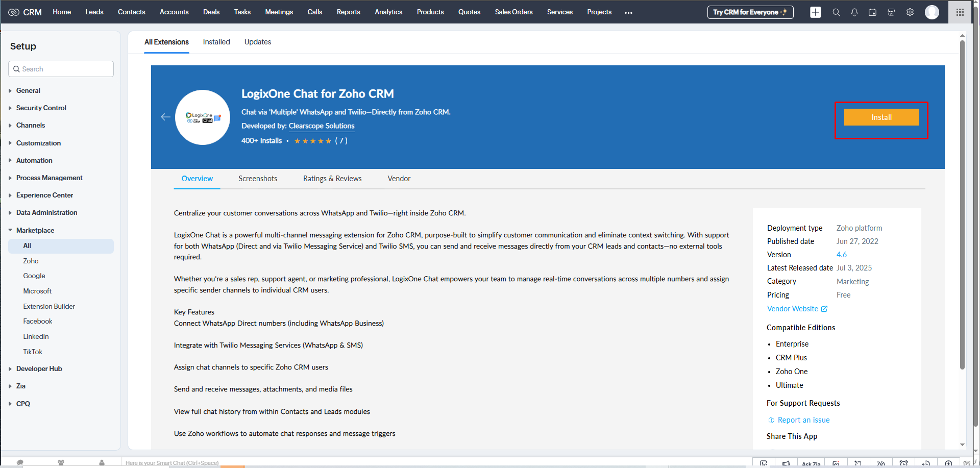Open the Screenshots tab

pyautogui.click(x=258, y=179)
